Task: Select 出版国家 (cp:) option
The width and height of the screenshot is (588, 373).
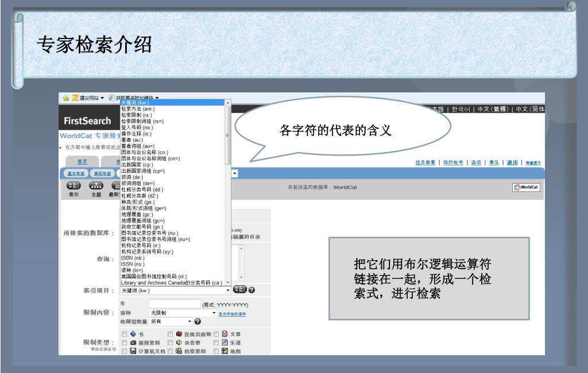Action: (137, 165)
